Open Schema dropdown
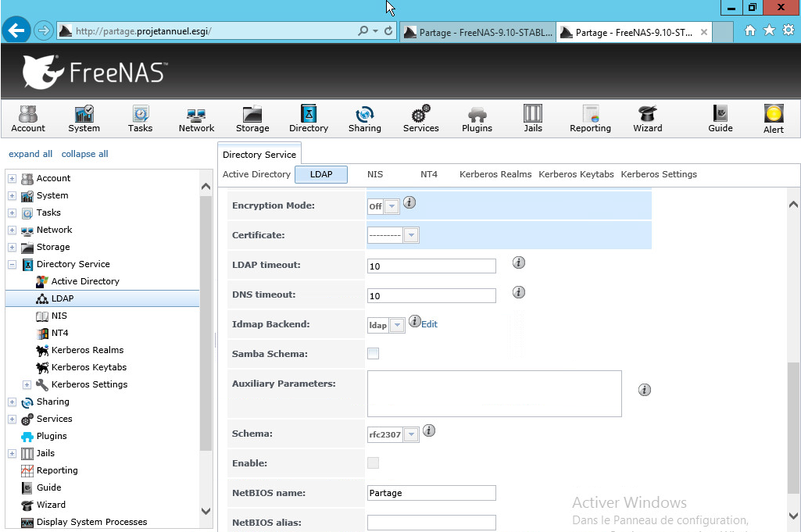801x532 pixels. coord(411,434)
